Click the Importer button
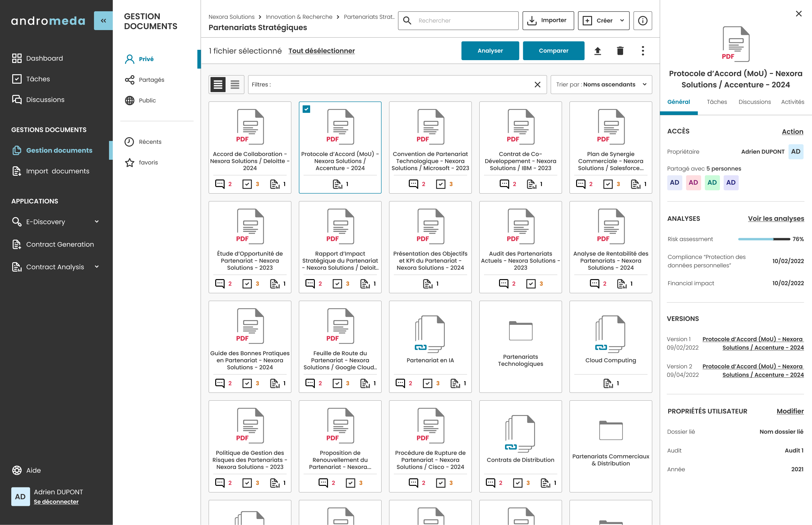 click(x=548, y=20)
